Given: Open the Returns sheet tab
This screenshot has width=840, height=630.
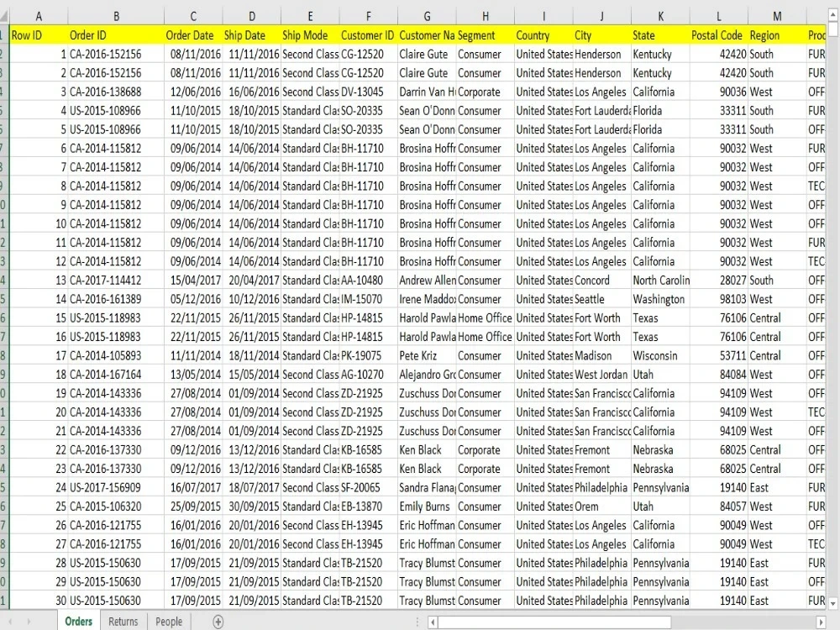Looking at the screenshot, I should [123, 622].
